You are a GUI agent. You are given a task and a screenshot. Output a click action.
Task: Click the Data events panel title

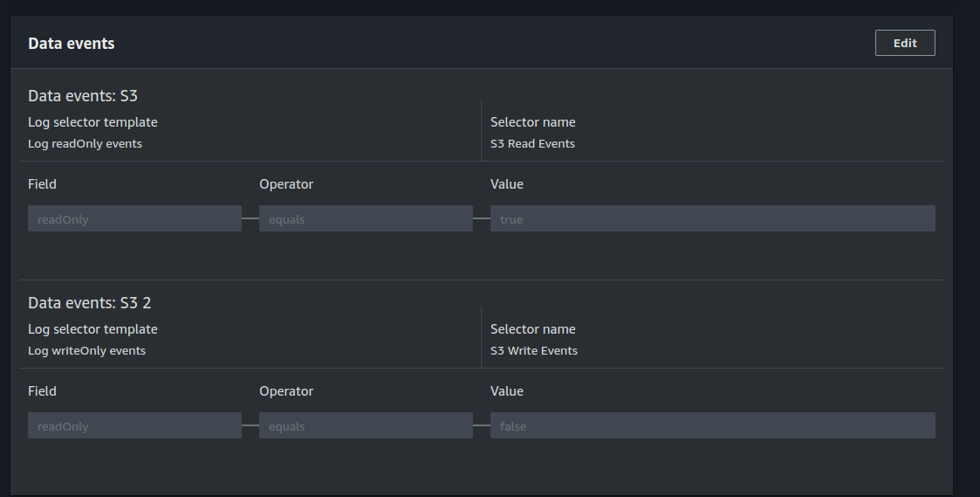tap(72, 43)
